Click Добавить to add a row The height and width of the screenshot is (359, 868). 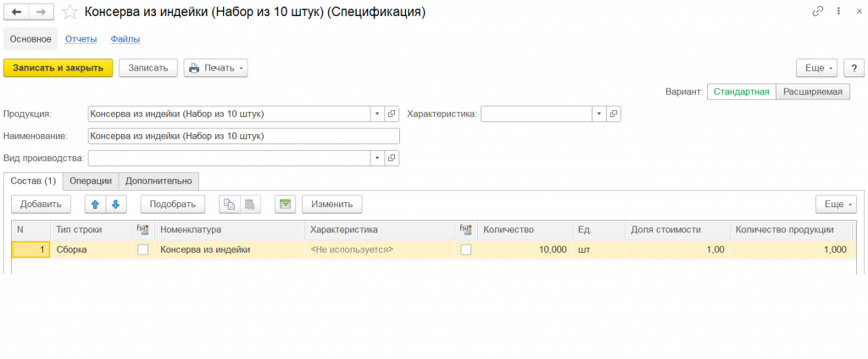41,204
